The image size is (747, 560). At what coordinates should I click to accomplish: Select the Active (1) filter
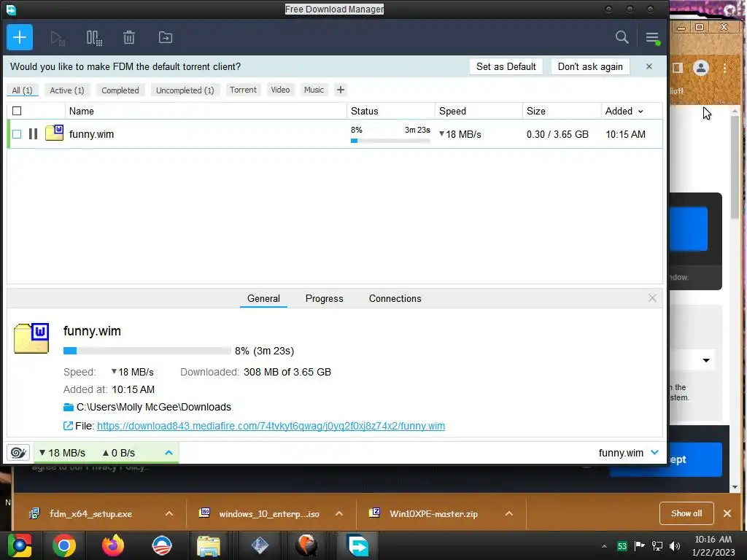[x=67, y=90]
